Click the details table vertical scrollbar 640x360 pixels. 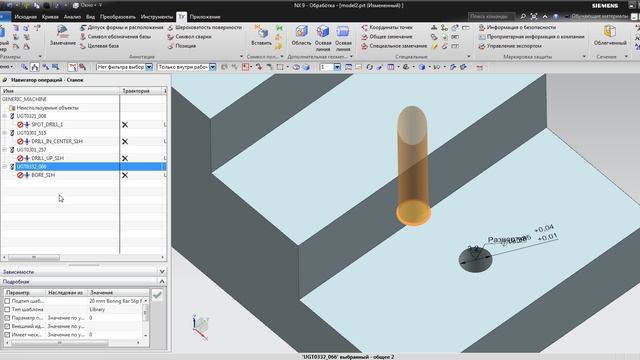(x=146, y=313)
